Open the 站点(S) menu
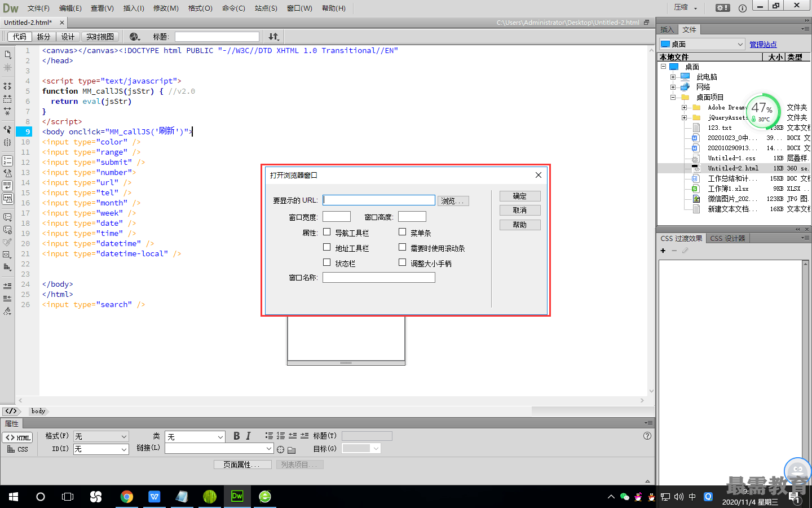812x508 pixels. 266,8
